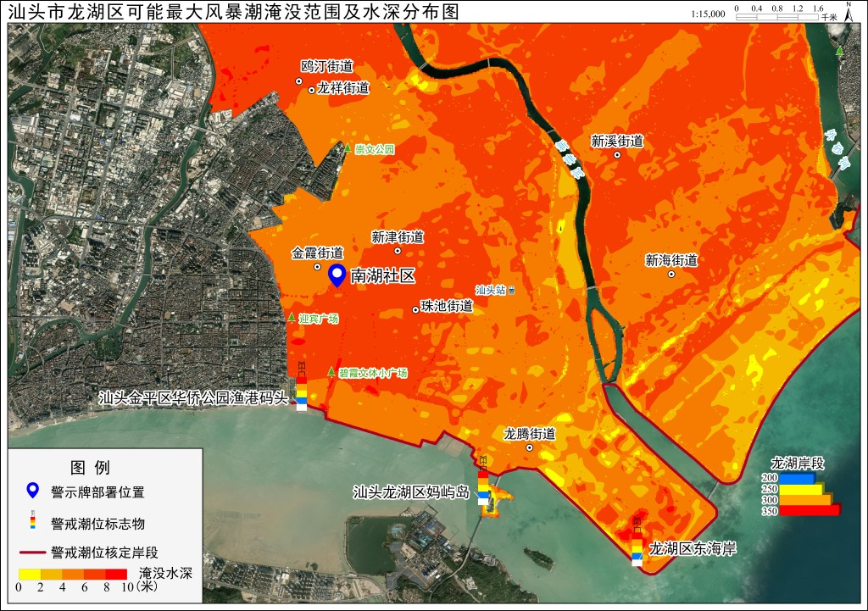Click the location dot for 龙腾街道
This screenshot has height=611, width=868.
529,447
